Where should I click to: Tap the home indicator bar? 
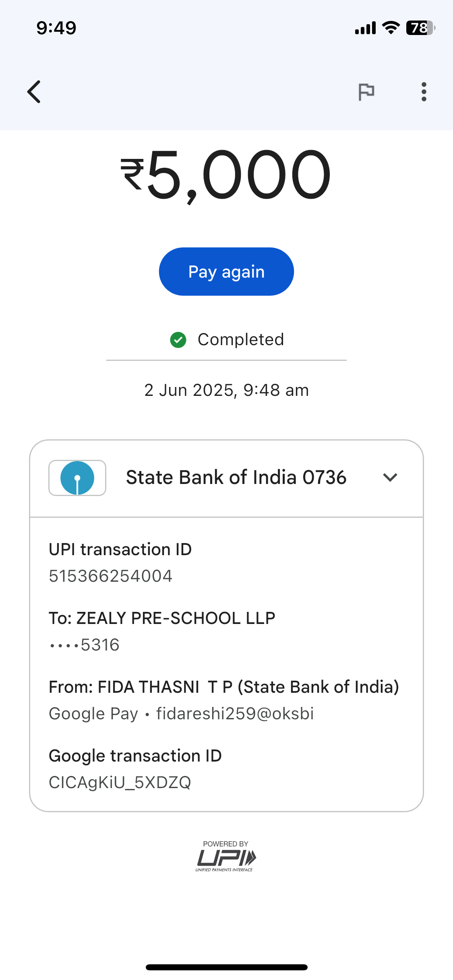coord(226,967)
